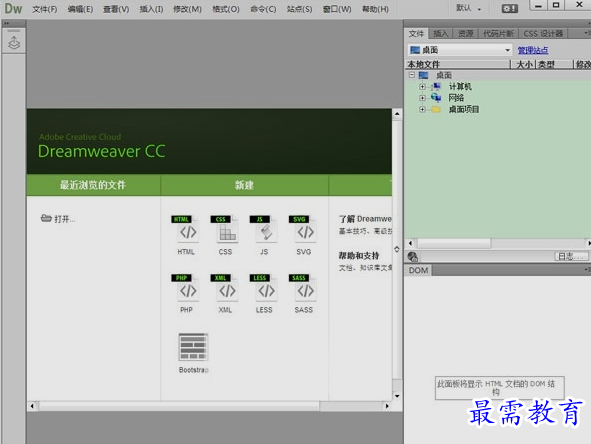Open the DOM panel options menu
This screenshot has height=444, width=591.
click(587, 269)
